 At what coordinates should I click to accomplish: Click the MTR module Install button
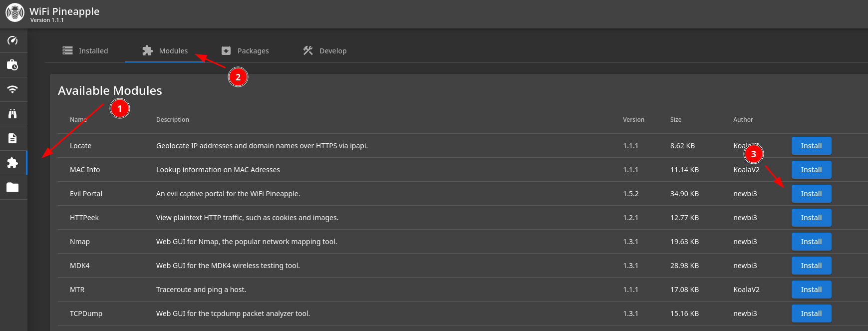(x=811, y=290)
